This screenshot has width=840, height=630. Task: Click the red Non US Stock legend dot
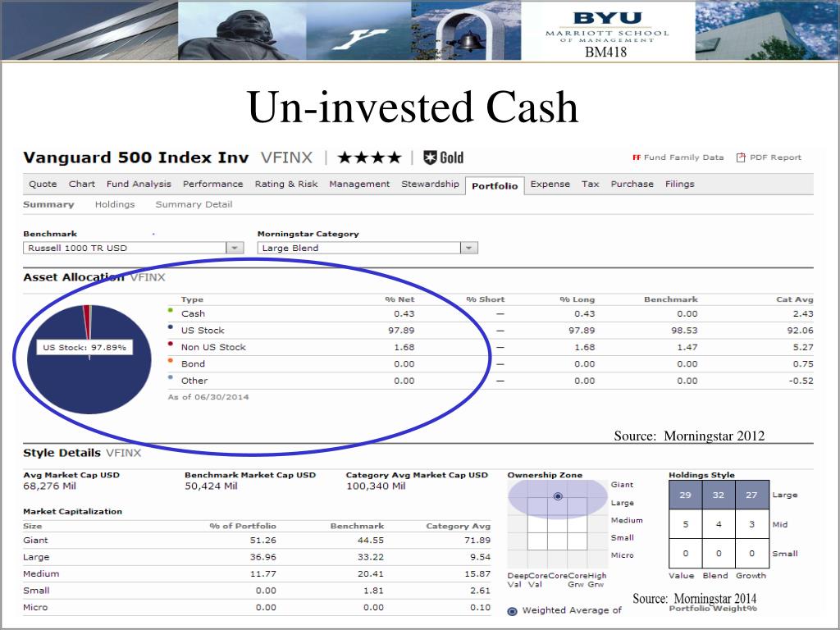pos(171,344)
